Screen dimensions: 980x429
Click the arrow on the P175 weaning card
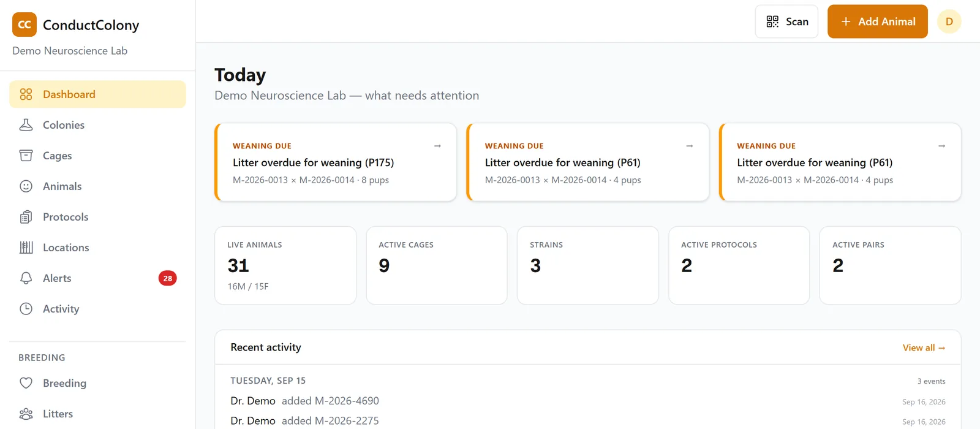[x=437, y=146]
